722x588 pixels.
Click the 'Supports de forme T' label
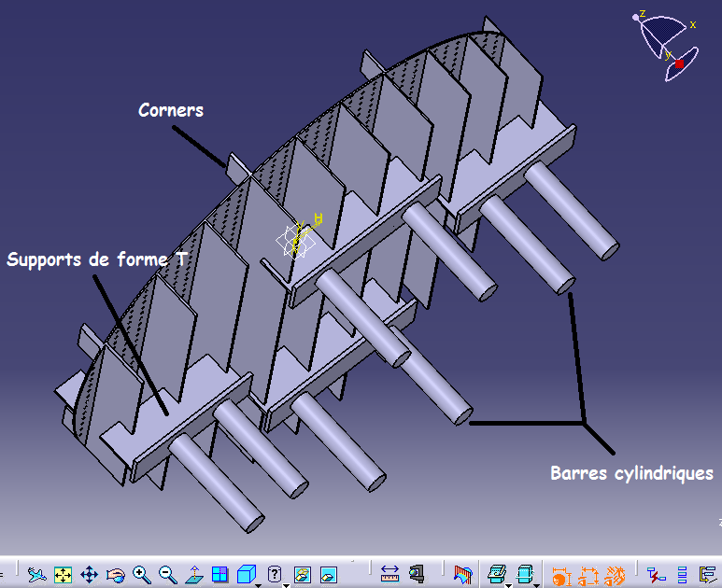click(x=97, y=259)
